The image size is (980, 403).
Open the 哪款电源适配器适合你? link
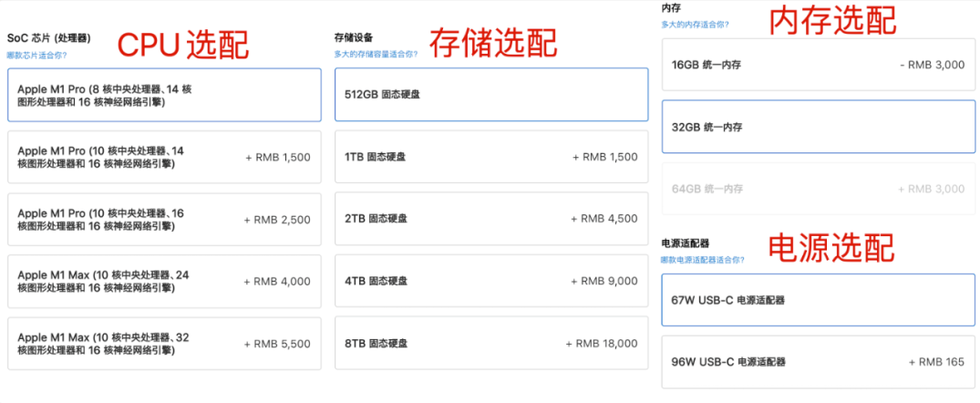pyautogui.click(x=703, y=259)
